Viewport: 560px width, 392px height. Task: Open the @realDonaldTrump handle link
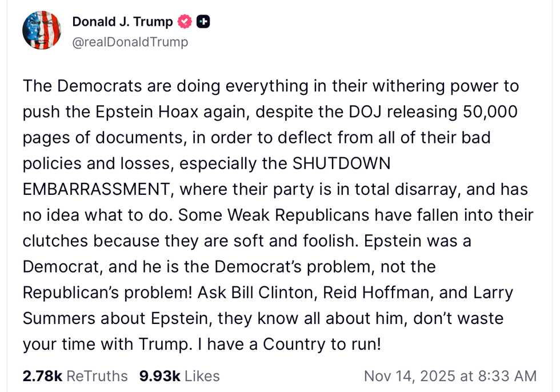coord(130,42)
